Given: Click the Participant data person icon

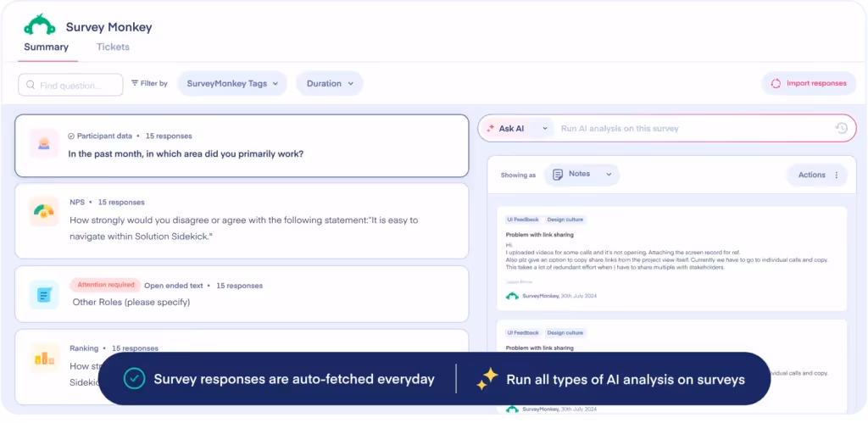Looking at the screenshot, I should [44, 143].
